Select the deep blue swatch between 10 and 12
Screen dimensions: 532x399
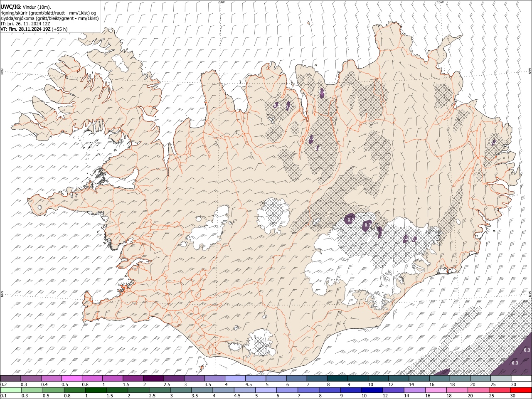pos(372,390)
